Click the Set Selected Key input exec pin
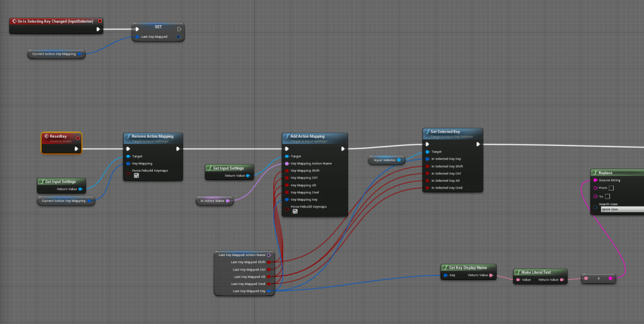Image resolution: width=644 pixels, height=324 pixels. pos(428,144)
